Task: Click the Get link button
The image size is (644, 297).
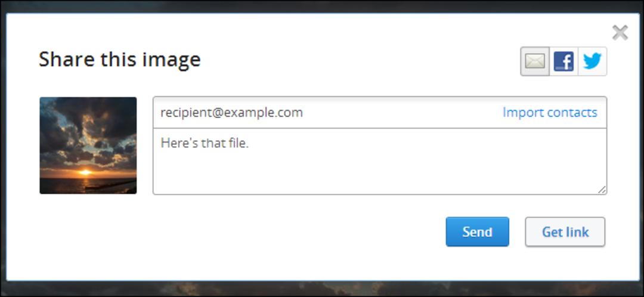Action: (565, 231)
